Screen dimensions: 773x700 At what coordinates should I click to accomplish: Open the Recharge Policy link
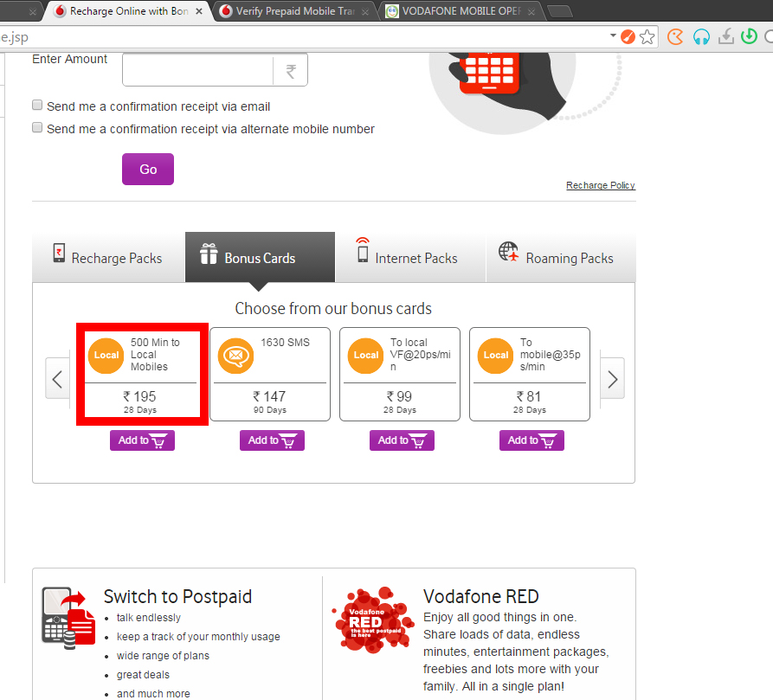pyautogui.click(x=600, y=185)
